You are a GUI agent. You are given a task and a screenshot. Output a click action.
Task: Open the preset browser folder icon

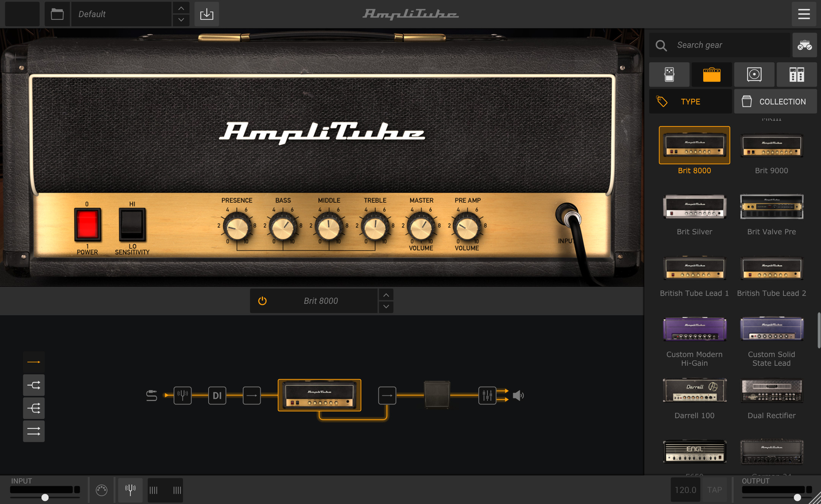[x=57, y=14]
